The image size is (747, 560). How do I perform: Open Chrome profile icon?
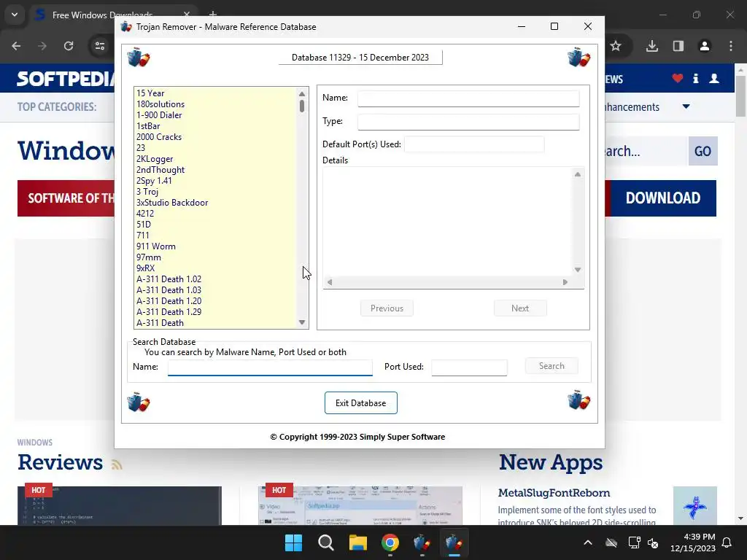705,46
